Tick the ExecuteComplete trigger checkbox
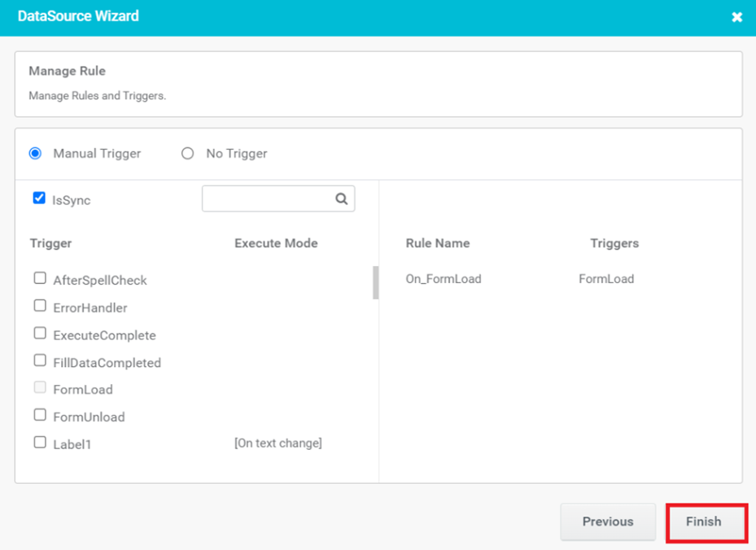756x550 pixels. (40, 333)
